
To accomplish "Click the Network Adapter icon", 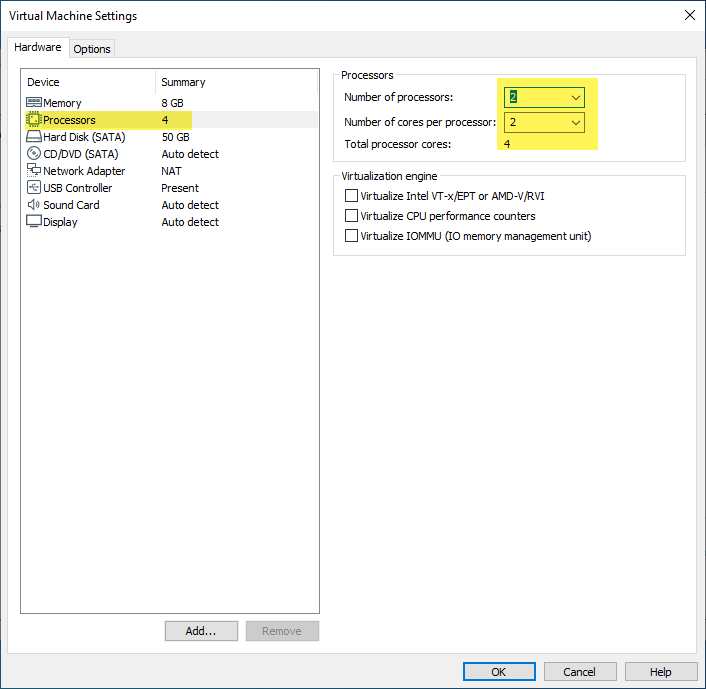I will [33, 171].
